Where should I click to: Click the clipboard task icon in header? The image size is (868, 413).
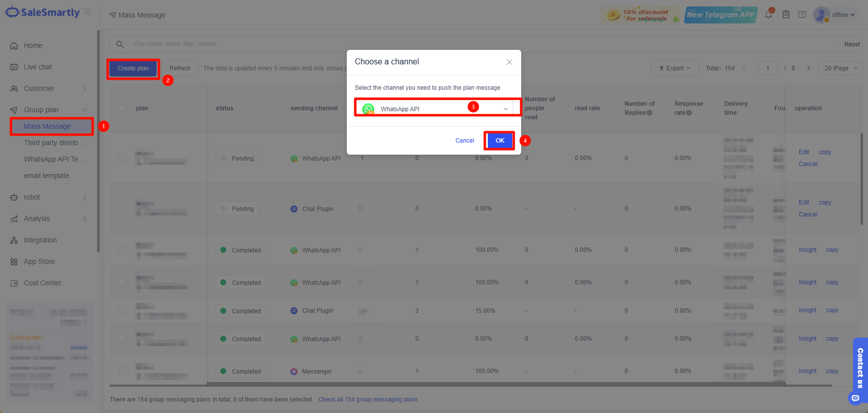pyautogui.click(x=786, y=14)
